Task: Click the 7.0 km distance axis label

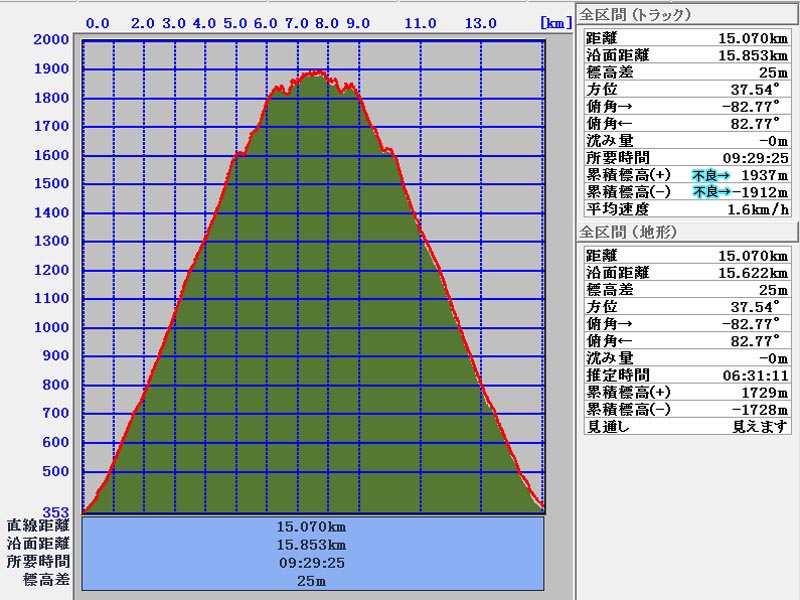Action: pyautogui.click(x=297, y=22)
